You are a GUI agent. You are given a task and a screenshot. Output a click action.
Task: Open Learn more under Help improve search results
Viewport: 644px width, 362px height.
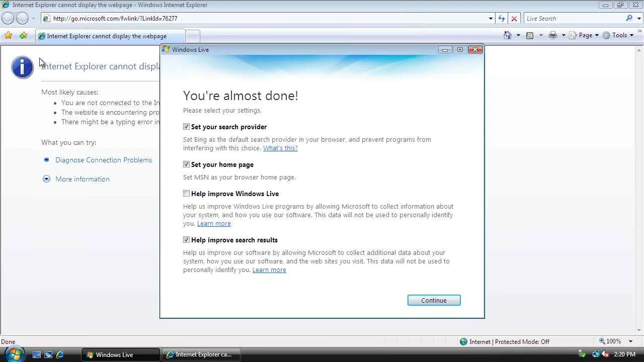(269, 270)
